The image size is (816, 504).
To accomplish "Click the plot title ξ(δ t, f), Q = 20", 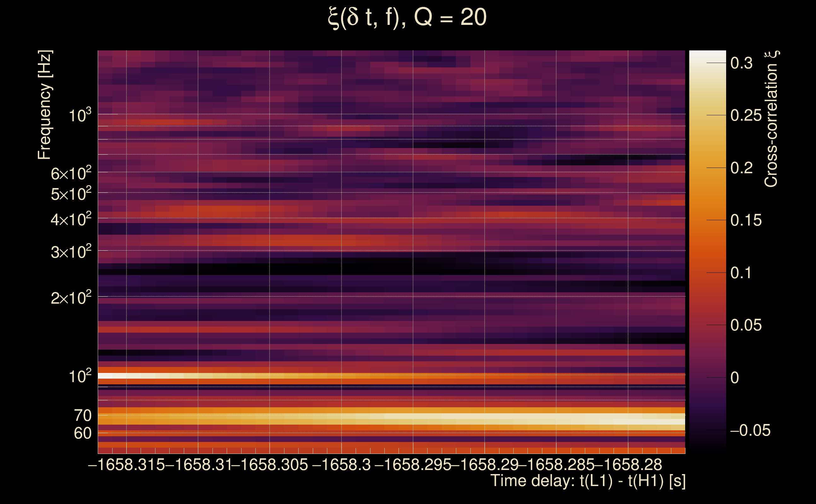I will pos(407,17).
